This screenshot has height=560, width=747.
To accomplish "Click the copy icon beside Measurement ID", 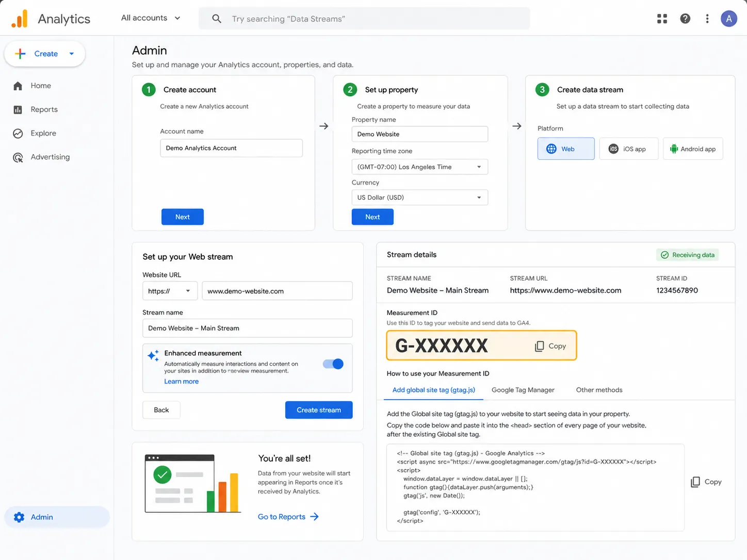I will point(539,346).
